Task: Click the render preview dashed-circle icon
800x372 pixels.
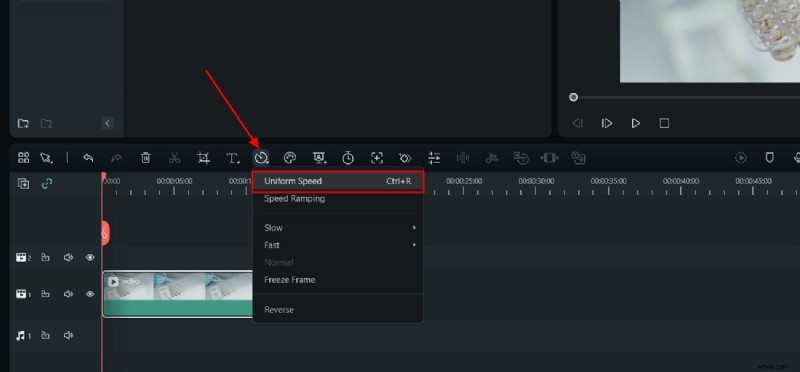Action: click(741, 158)
